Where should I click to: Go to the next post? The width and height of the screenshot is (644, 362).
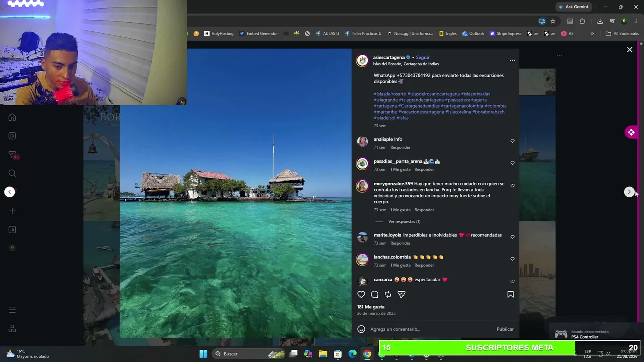coord(629,192)
